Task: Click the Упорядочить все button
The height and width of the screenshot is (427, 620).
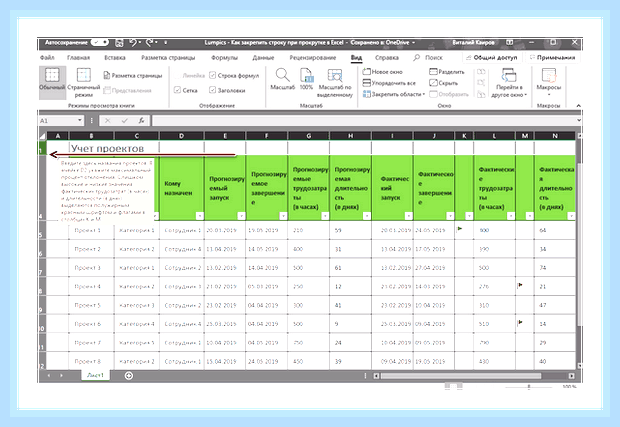Action: click(389, 83)
